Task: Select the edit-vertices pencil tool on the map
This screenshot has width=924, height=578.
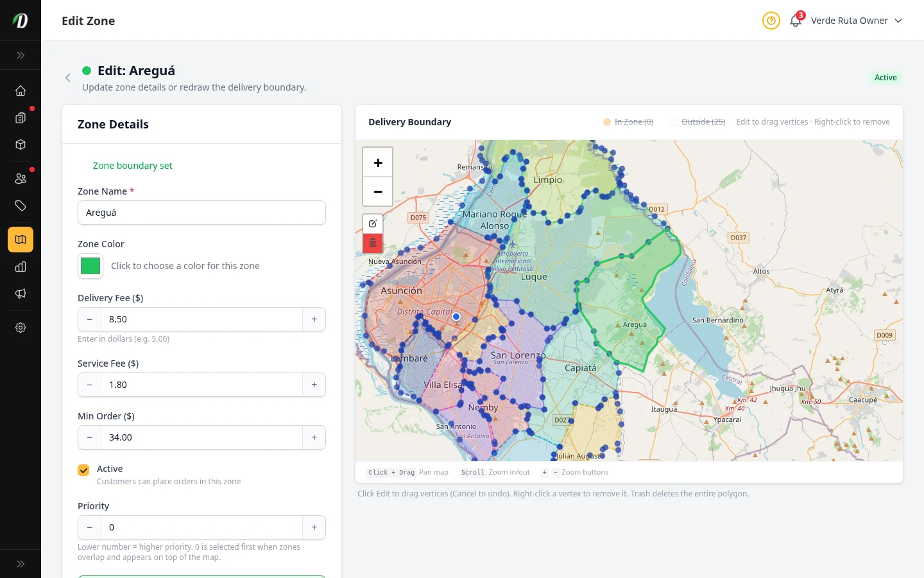Action: (373, 223)
